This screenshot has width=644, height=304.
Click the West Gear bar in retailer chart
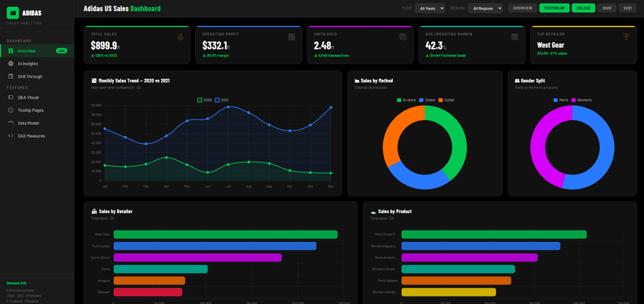226,234
